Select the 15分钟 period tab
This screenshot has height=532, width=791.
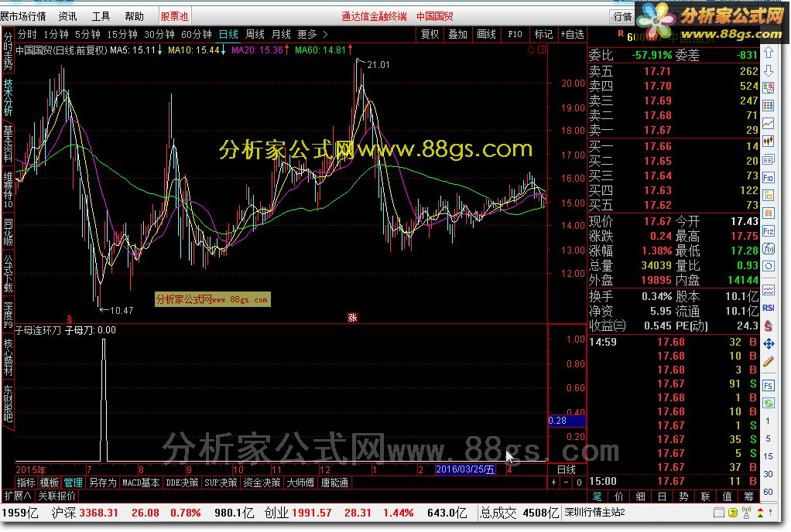pyautogui.click(x=122, y=34)
